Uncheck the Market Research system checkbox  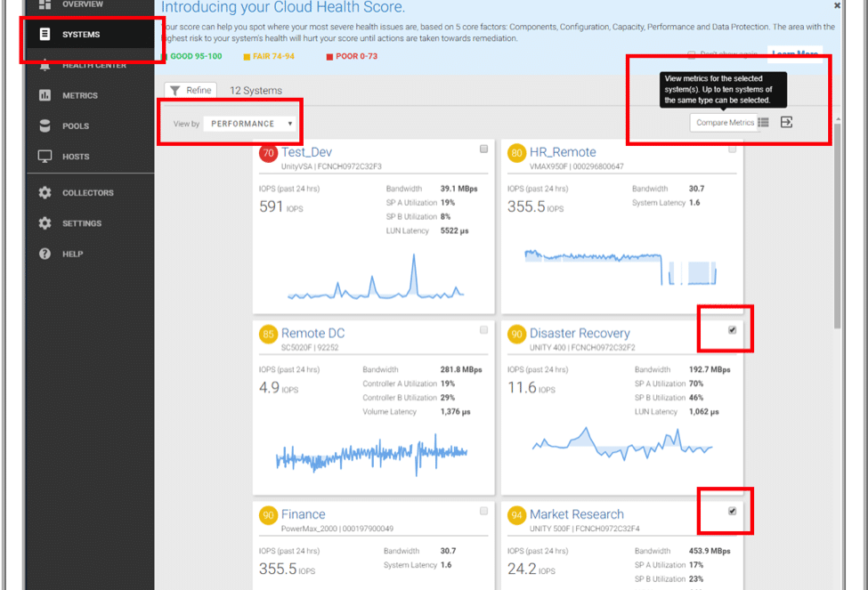click(733, 511)
